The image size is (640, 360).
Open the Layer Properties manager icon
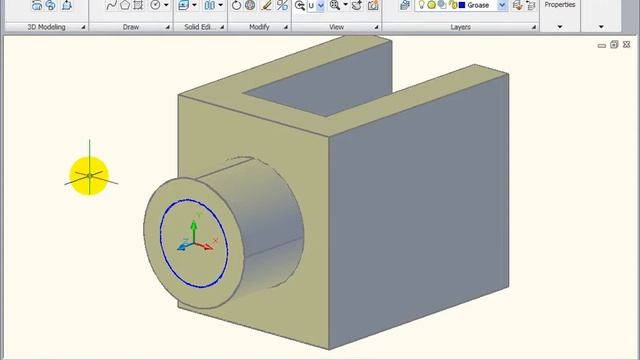405,5
